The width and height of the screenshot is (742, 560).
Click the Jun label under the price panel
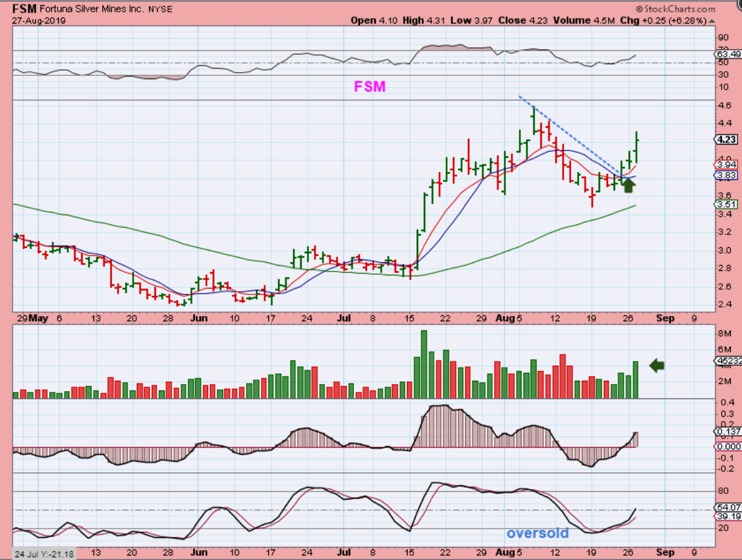pos(199,319)
